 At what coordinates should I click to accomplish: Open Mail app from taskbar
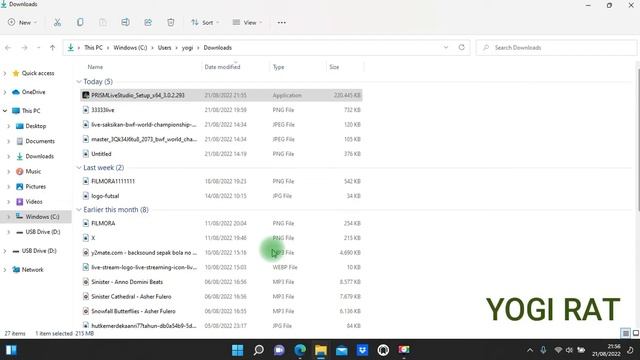[342, 350]
